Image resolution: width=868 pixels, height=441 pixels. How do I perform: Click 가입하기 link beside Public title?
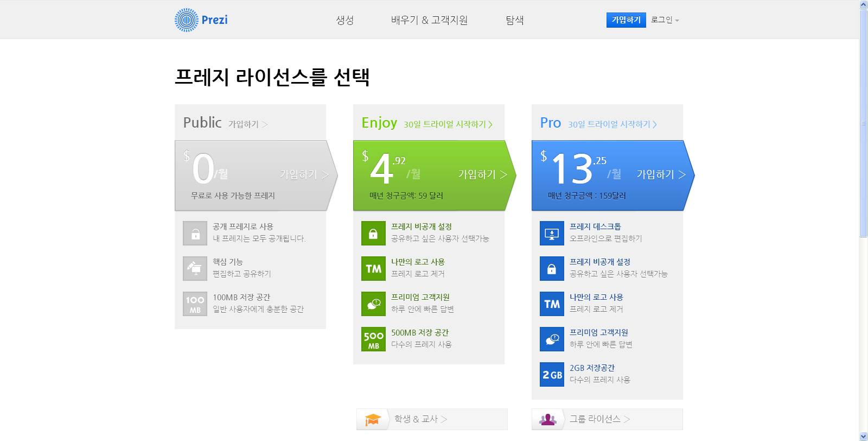click(248, 124)
